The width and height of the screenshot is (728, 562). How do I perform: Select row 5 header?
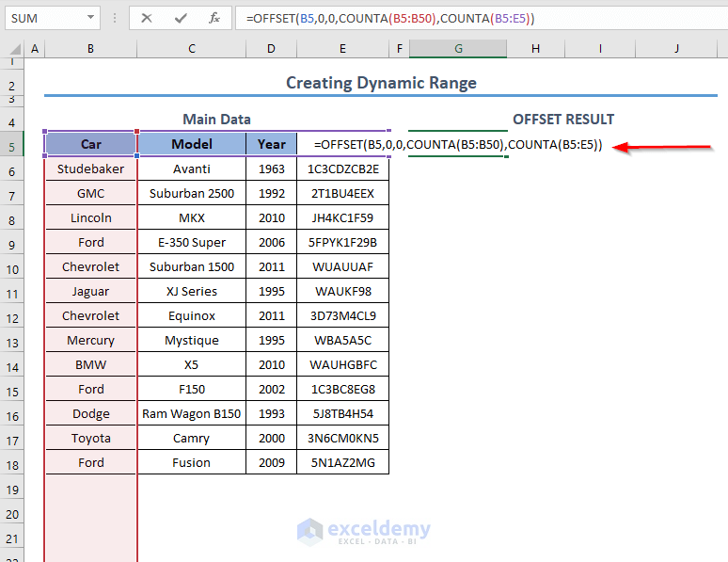point(12,148)
